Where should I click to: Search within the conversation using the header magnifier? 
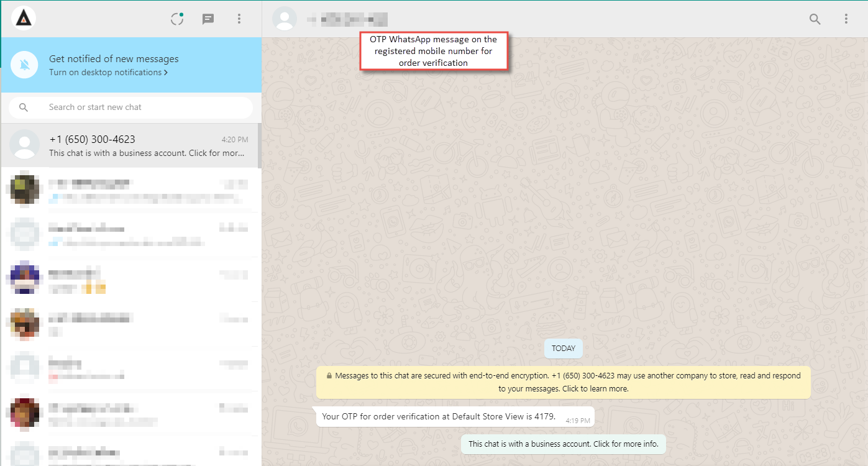click(x=815, y=19)
